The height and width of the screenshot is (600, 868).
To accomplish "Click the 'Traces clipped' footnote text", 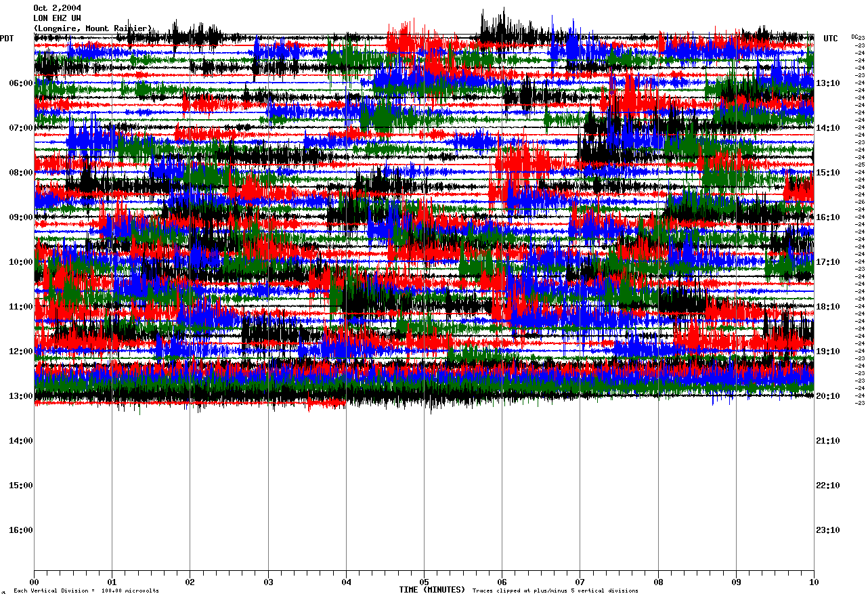I will click(x=555, y=591).
